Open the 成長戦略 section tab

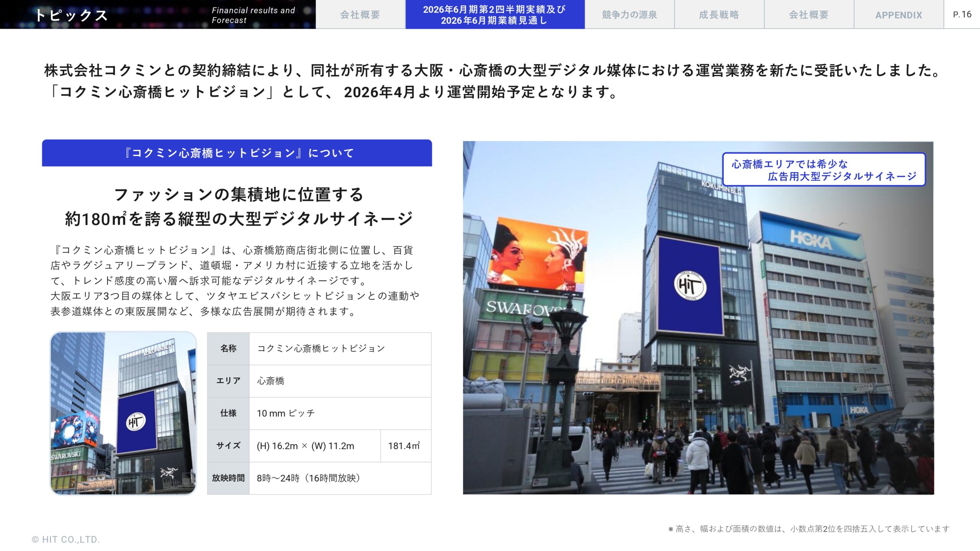[x=719, y=15]
